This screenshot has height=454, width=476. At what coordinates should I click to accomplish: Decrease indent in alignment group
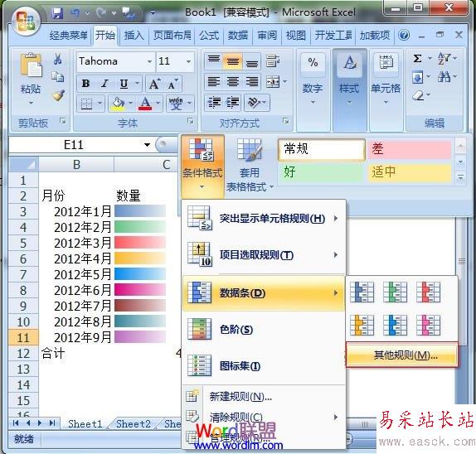point(214,103)
